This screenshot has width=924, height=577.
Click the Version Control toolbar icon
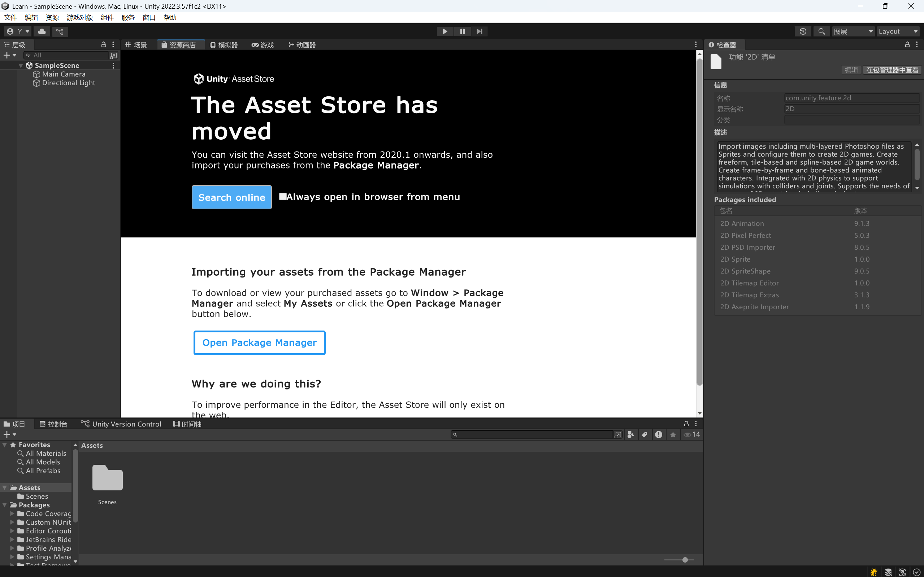(60, 31)
